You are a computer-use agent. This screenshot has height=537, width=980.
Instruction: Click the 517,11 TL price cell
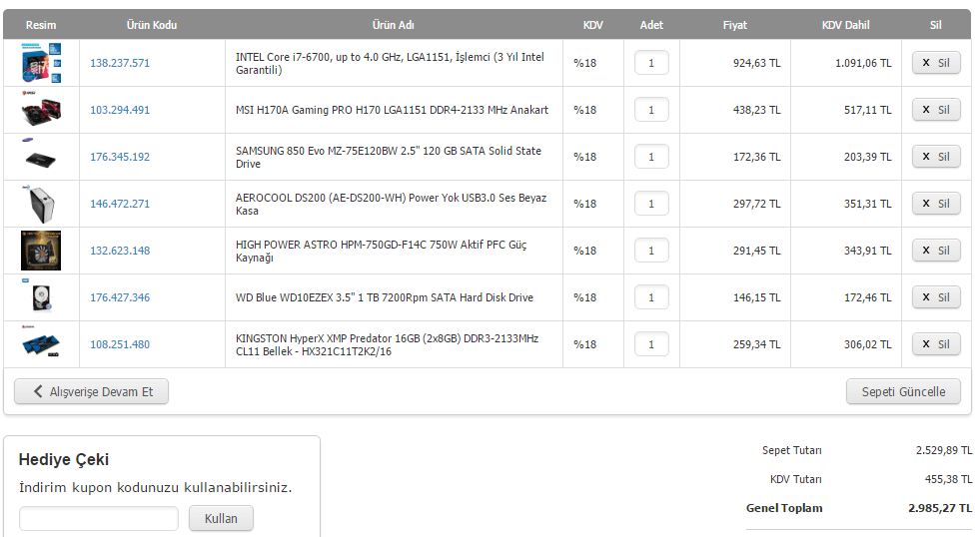[867, 110]
